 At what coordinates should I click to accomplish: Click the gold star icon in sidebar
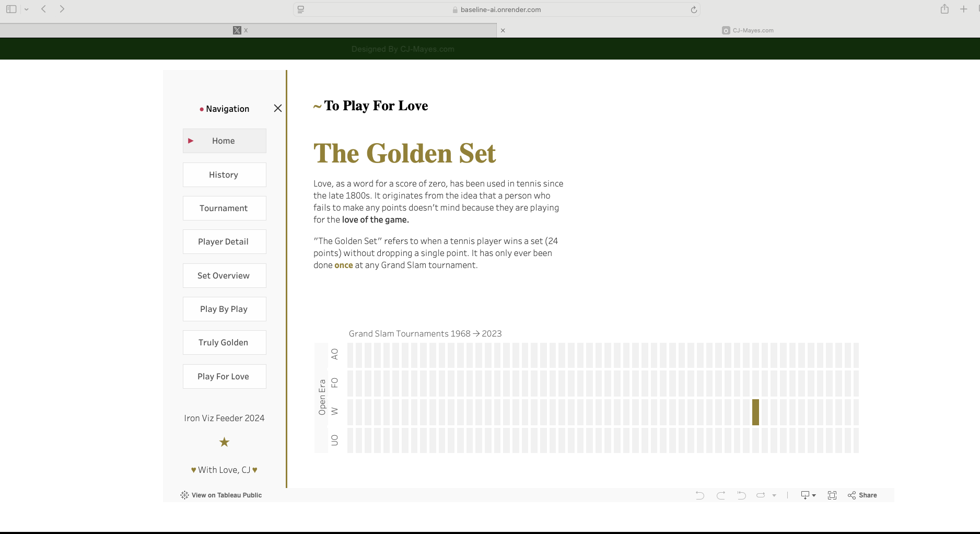(x=224, y=443)
